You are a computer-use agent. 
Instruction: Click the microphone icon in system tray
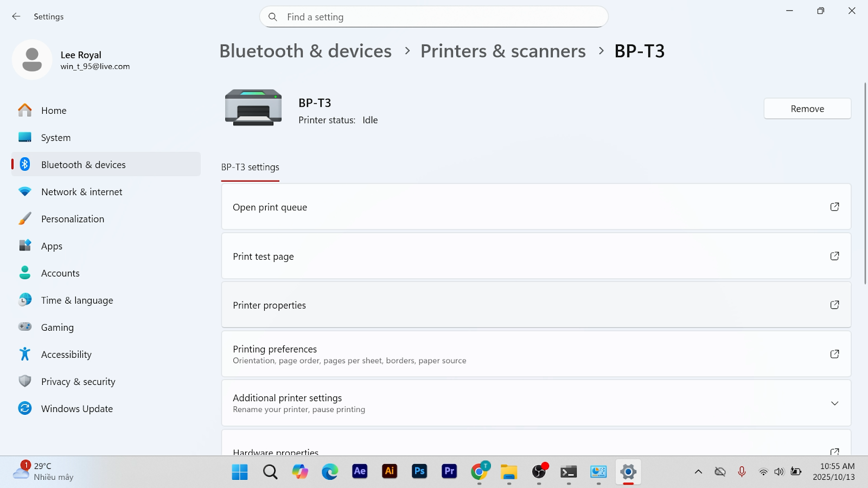coord(742,472)
